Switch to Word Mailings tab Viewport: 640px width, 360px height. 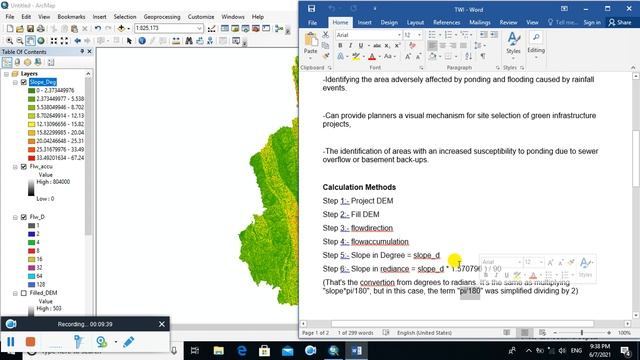480,22
